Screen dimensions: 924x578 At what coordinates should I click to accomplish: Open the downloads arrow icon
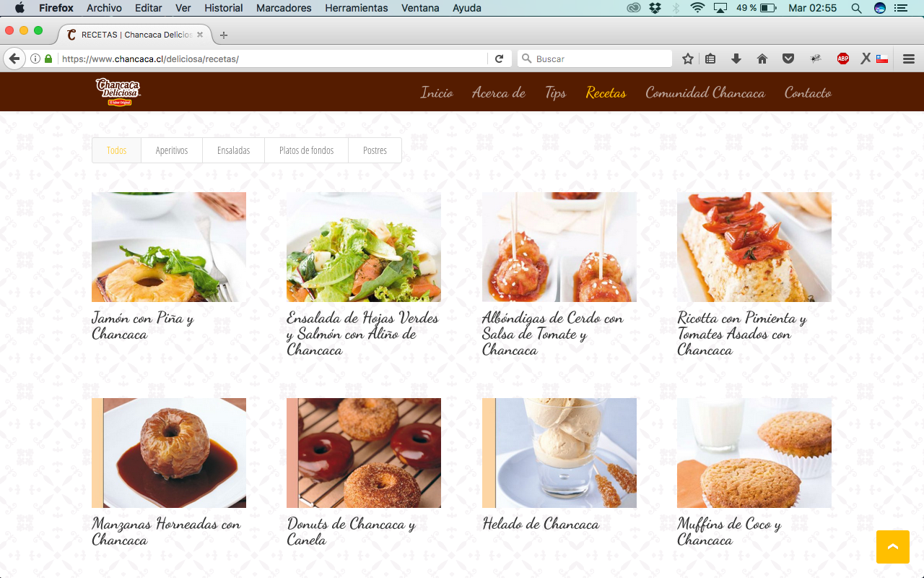(x=736, y=59)
